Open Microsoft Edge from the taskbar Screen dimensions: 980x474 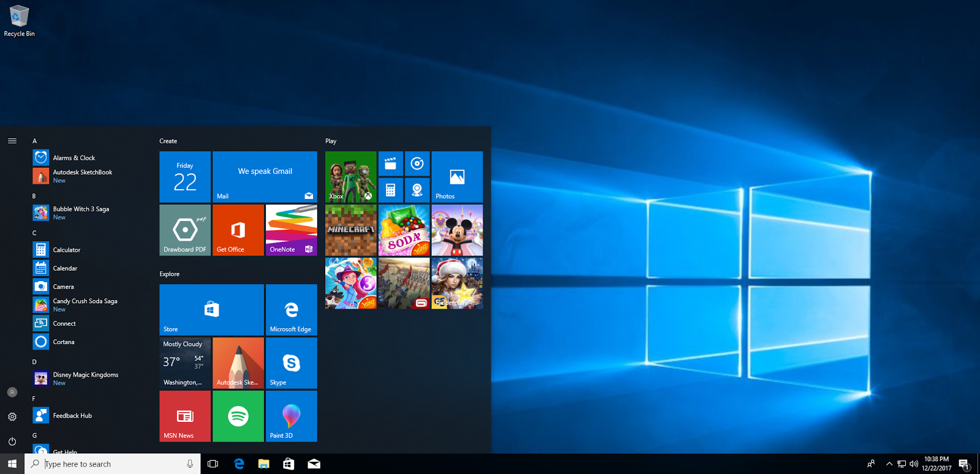pos(239,464)
